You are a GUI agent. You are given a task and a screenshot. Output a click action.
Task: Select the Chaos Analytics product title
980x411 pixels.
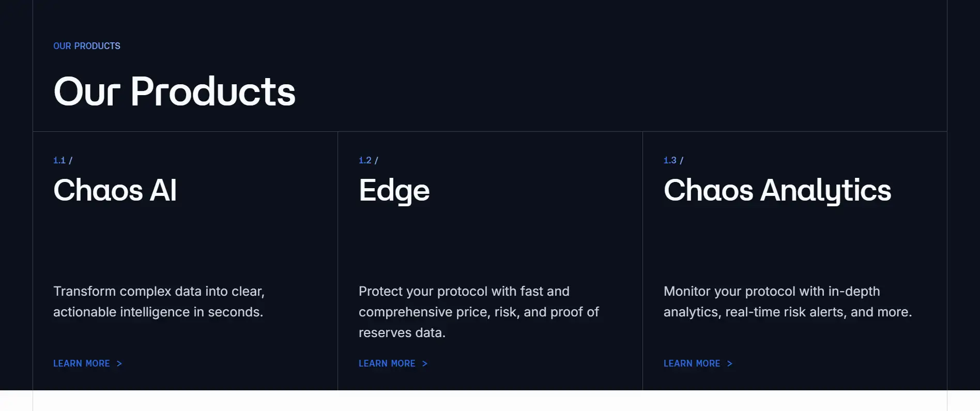pyautogui.click(x=777, y=190)
